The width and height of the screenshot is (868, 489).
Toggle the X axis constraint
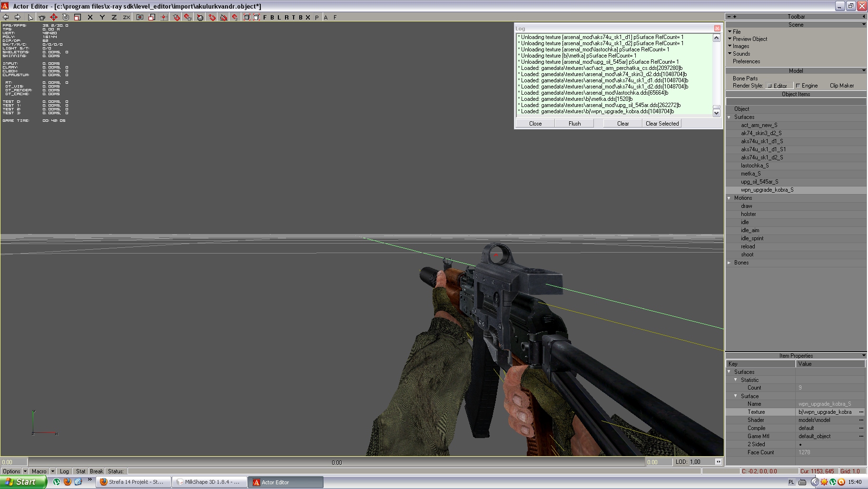(90, 17)
